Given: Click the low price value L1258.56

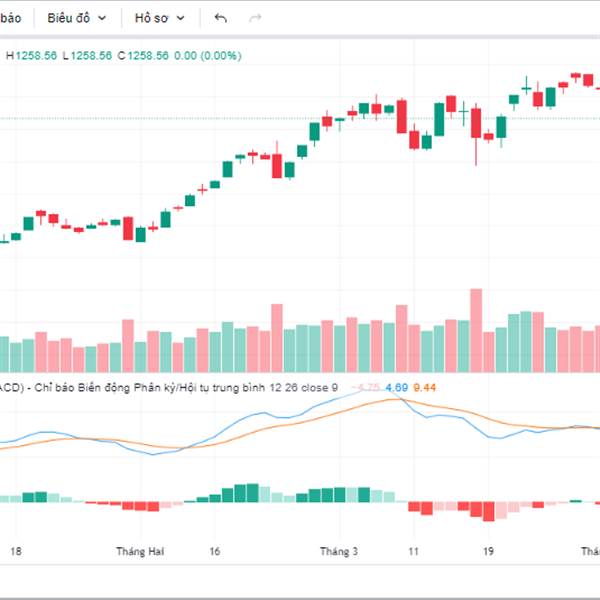Looking at the screenshot, I should pos(87,56).
